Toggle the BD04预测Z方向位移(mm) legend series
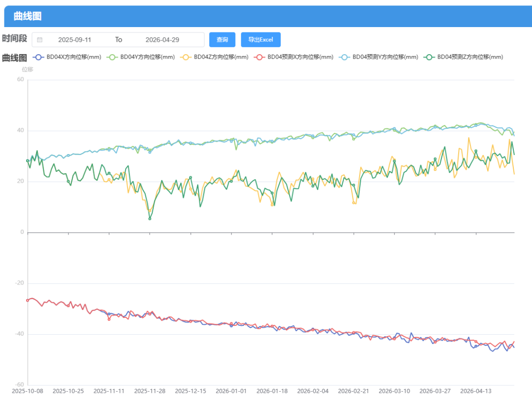532x408 pixels. pyautogui.click(x=464, y=57)
